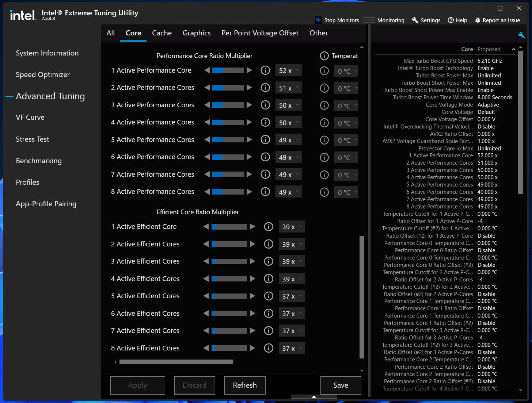Switch to the Other tab

pos(319,33)
